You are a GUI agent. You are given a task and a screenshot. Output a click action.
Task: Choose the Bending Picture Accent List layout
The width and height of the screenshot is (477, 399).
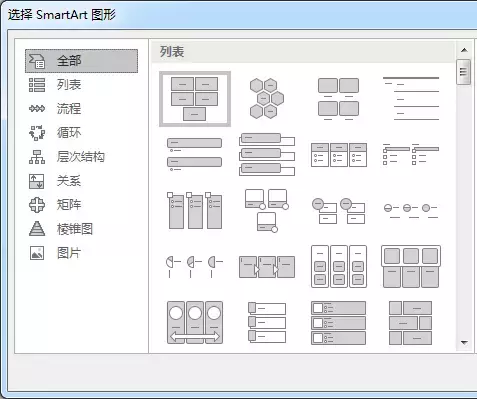[x=267, y=211]
